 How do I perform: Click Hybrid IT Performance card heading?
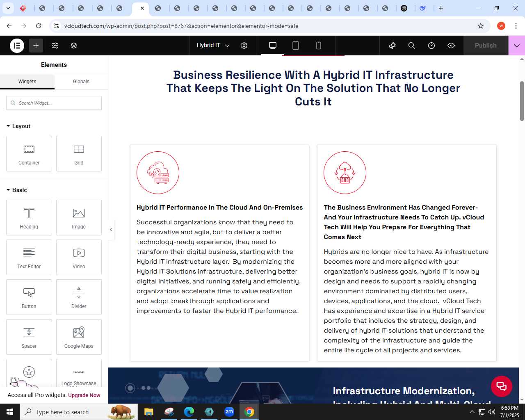219,208
